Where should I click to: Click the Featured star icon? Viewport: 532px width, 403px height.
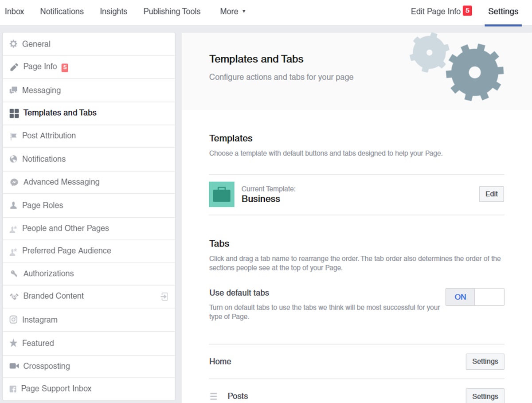click(13, 343)
